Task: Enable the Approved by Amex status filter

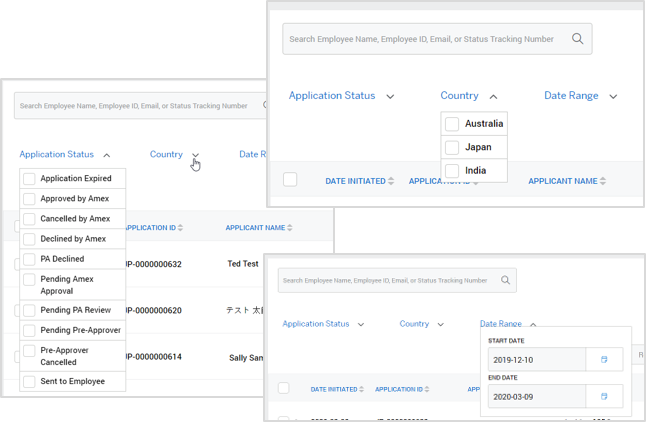Action: pyautogui.click(x=29, y=199)
